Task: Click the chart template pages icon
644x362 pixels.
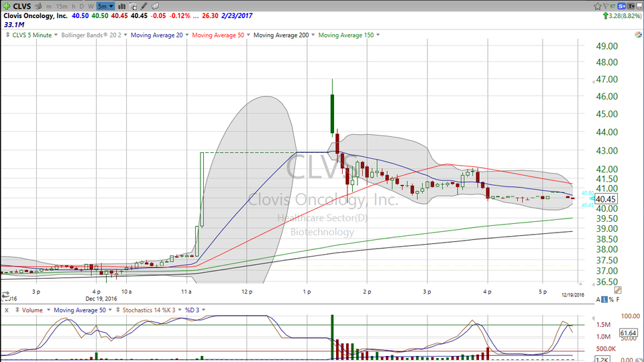Action: [155, 6]
